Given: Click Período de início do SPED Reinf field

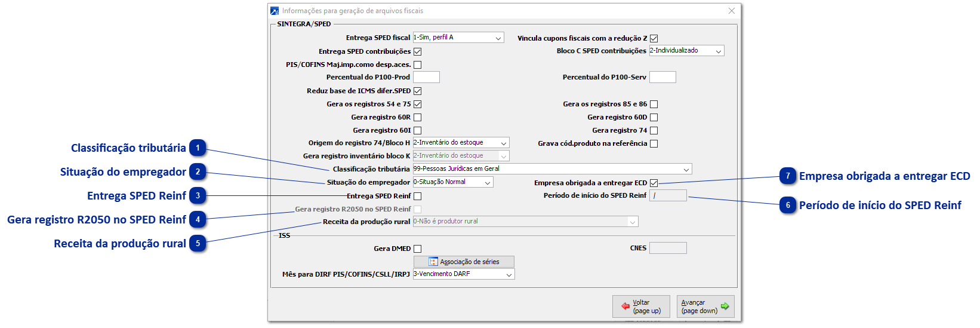Looking at the screenshot, I should [668, 195].
